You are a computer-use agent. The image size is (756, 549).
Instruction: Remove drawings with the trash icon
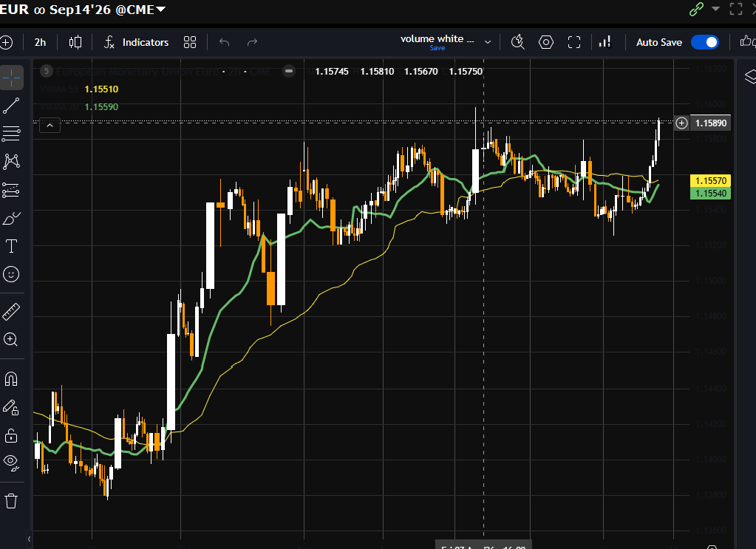pos(11,501)
